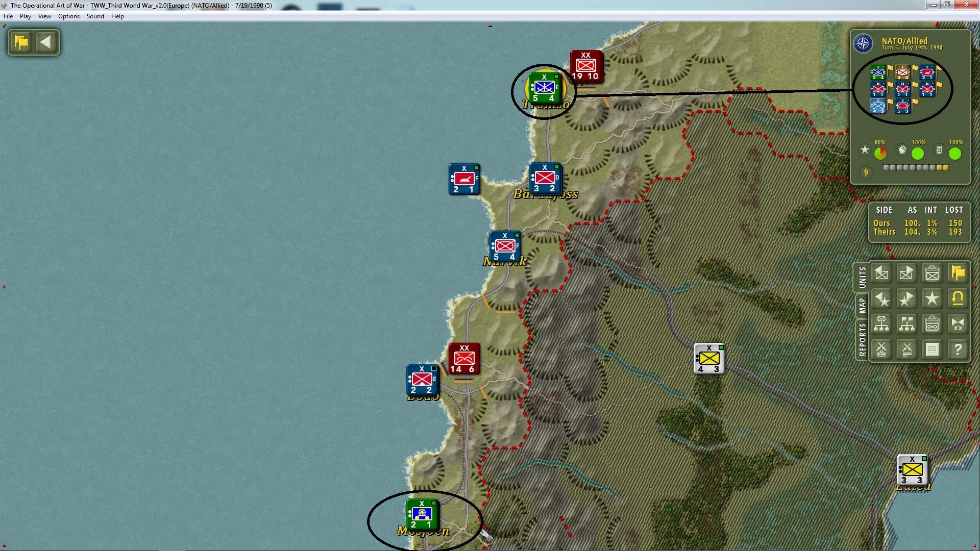The height and width of the screenshot is (551, 980).
Task: Pick the blue 5-3 armored unit in stack panel
Action: 902,106
